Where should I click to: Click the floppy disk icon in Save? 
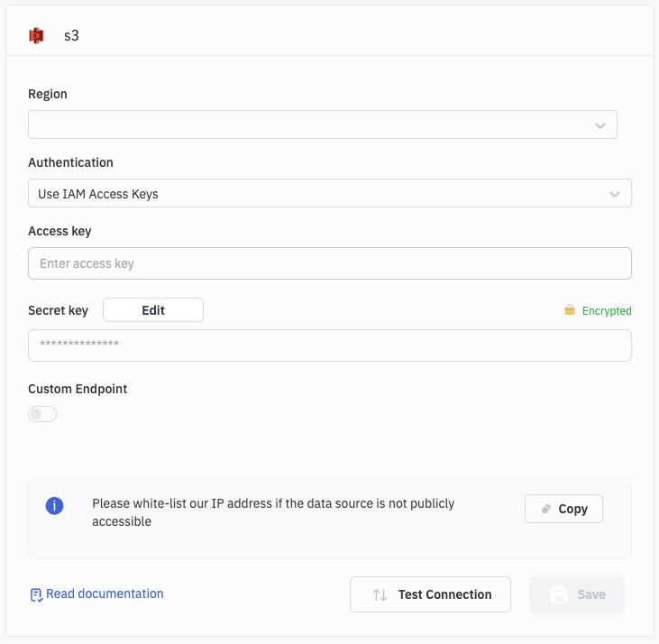(559, 595)
